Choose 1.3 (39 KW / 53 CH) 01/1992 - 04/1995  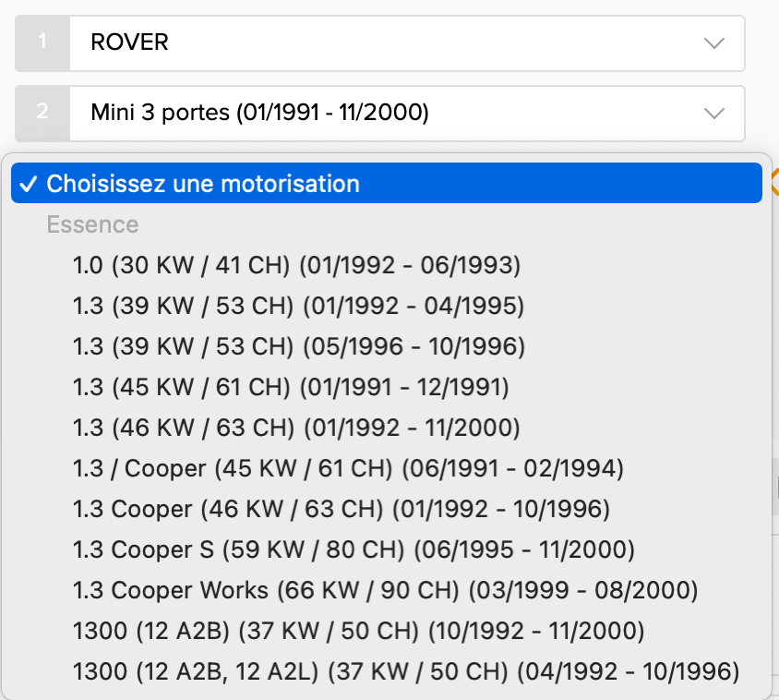point(387,306)
